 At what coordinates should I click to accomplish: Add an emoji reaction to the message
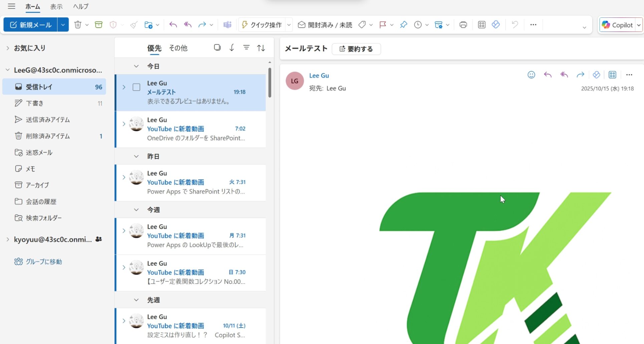[531, 75]
